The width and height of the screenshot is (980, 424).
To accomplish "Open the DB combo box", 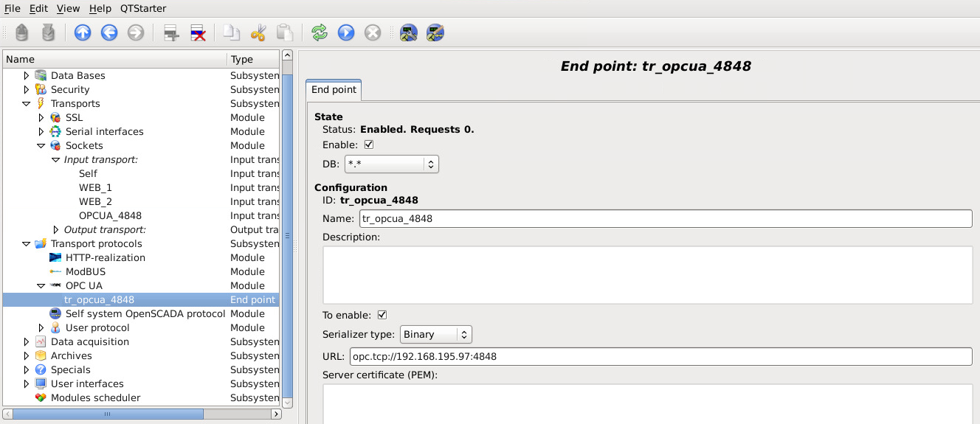I will pos(391,164).
